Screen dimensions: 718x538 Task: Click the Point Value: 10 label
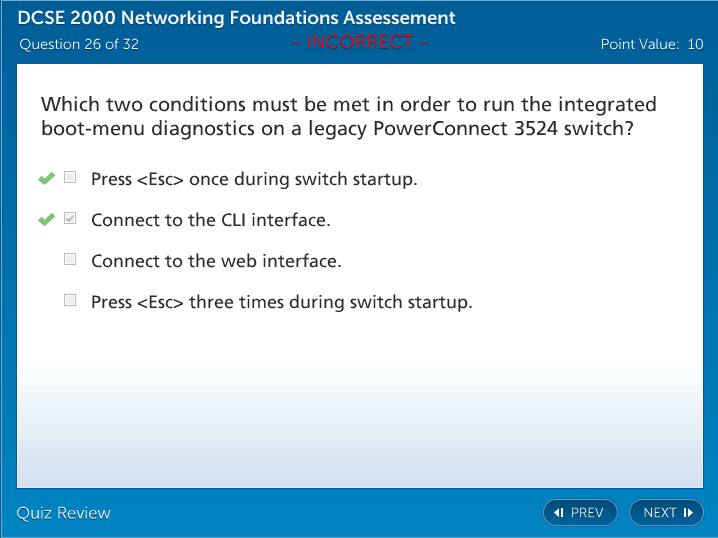click(651, 44)
